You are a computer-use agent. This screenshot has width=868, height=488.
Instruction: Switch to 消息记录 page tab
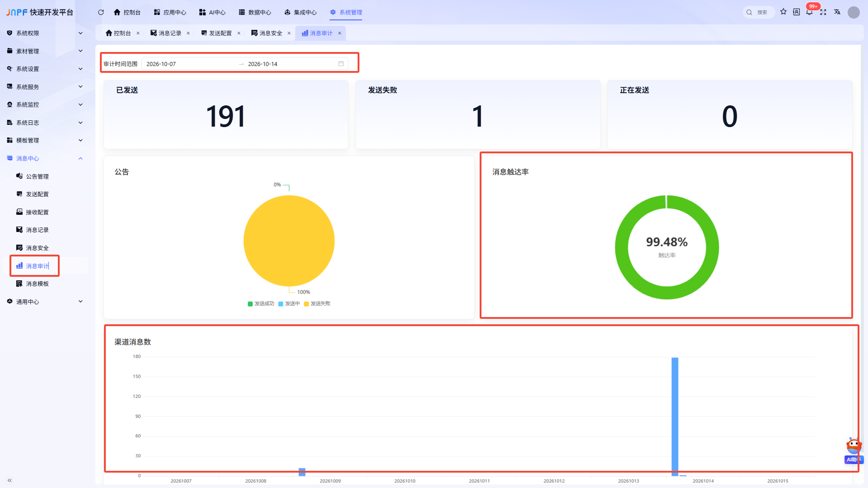tap(166, 33)
